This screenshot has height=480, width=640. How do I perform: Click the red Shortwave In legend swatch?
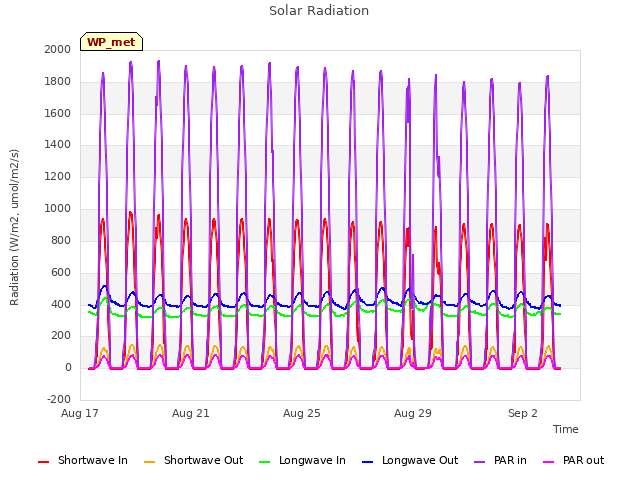[x=43, y=462]
